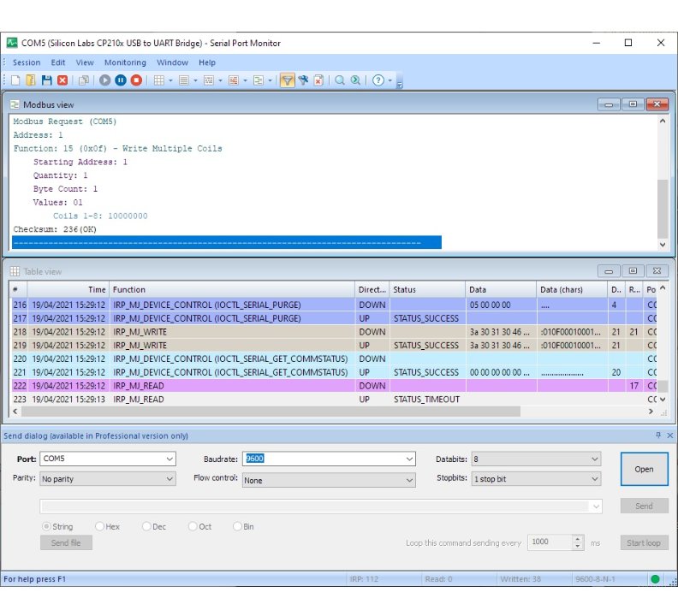
Task: Expand the Flow control dropdown
Action: point(409,480)
